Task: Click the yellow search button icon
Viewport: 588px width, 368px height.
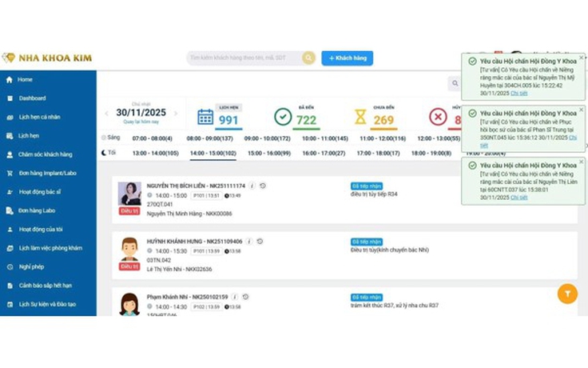Action: tap(308, 58)
